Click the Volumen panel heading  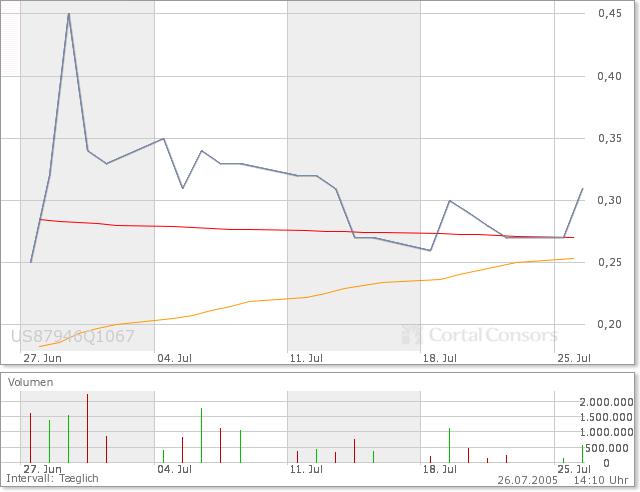pos(31,382)
